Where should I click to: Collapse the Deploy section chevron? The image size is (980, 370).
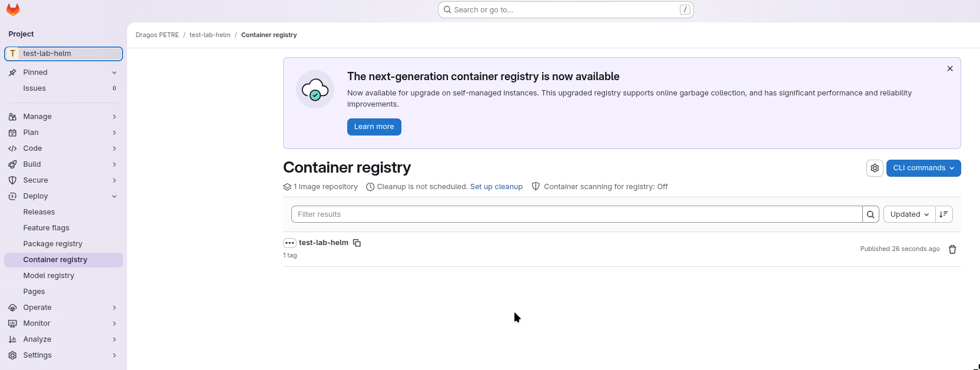pyautogui.click(x=114, y=196)
